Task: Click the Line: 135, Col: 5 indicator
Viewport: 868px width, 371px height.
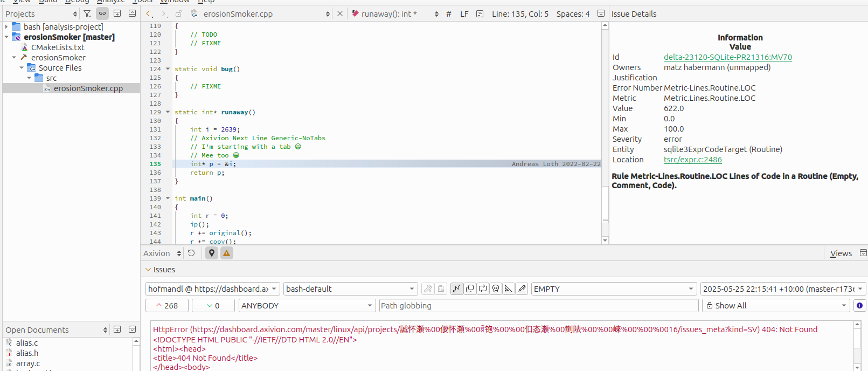Action: (x=520, y=14)
